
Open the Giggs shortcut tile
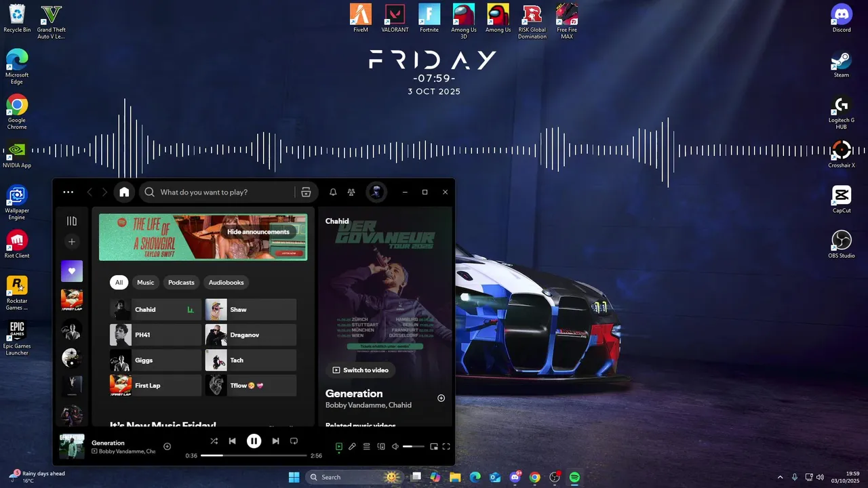coord(155,361)
